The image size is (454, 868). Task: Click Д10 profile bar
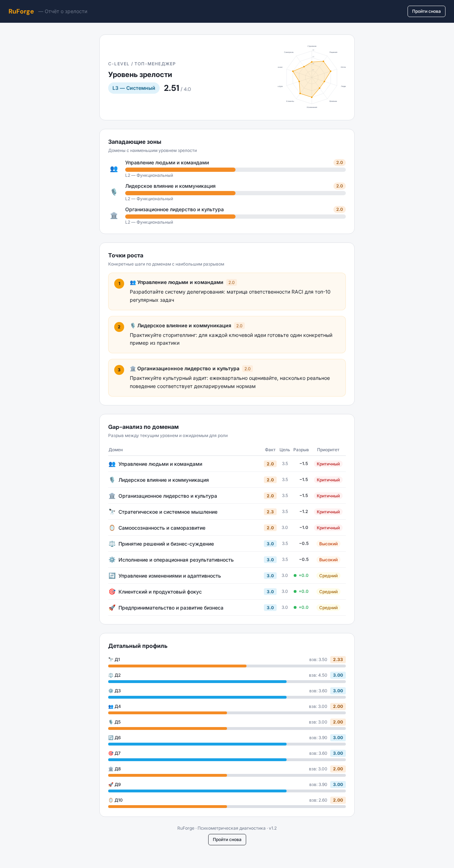(x=227, y=807)
